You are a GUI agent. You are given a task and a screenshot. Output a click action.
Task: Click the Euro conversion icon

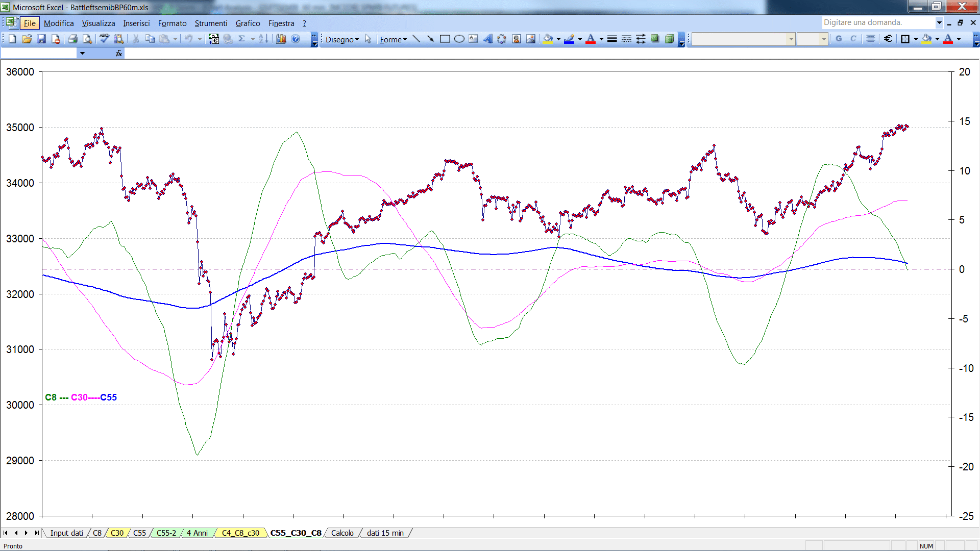coord(214,39)
